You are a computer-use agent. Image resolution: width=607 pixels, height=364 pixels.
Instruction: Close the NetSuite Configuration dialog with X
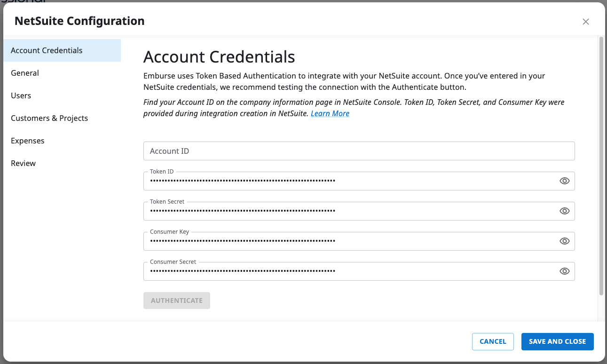click(586, 22)
